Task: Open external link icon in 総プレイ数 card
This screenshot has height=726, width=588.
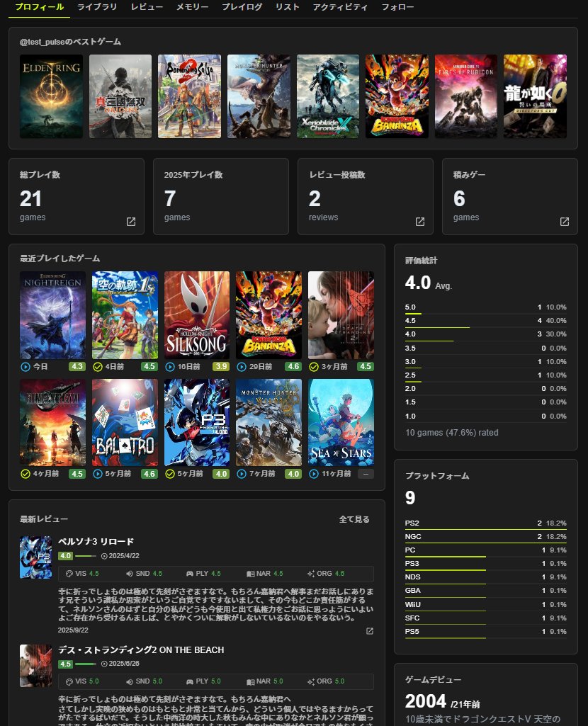Action: [131, 222]
